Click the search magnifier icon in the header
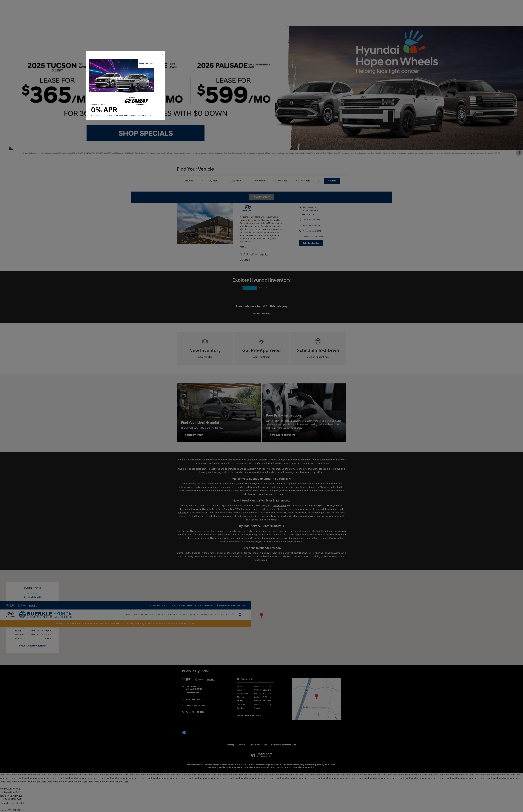The height and width of the screenshot is (812, 523). tap(233, 614)
